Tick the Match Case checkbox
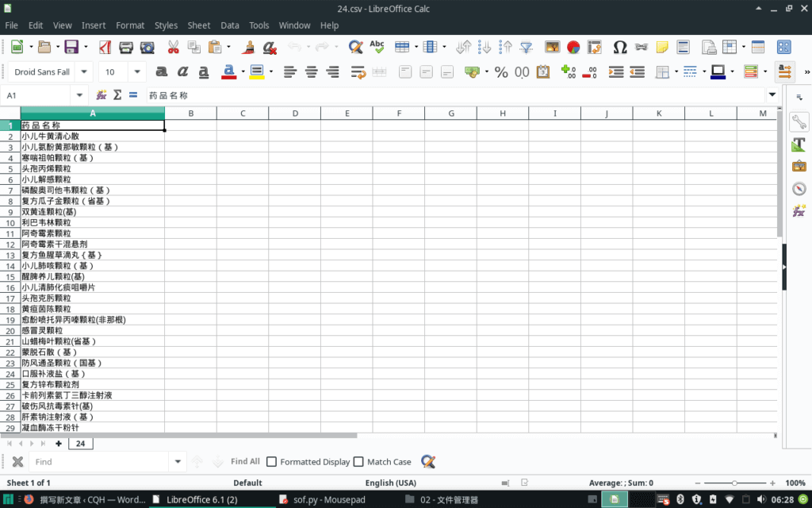Viewport: 812px width, 508px height. tap(358, 462)
